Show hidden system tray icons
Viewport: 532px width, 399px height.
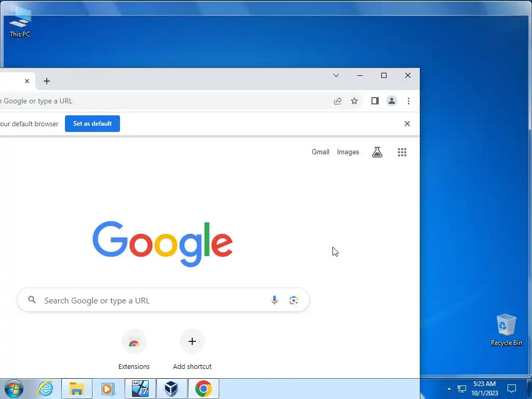(x=449, y=389)
